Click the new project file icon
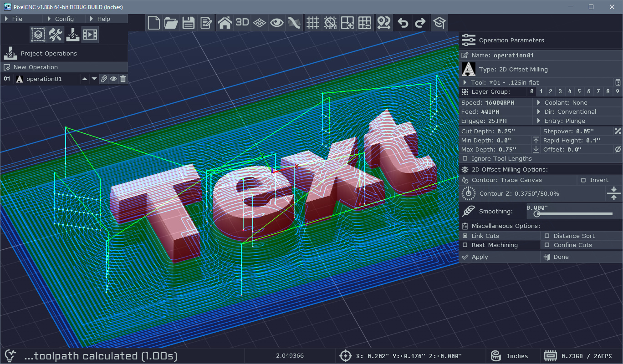 pos(155,23)
